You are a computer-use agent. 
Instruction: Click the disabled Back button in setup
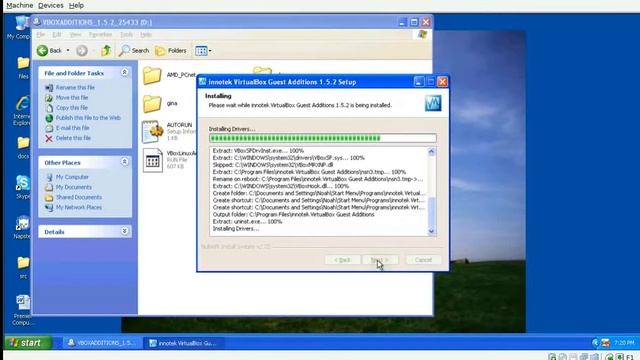click(342, 260)
